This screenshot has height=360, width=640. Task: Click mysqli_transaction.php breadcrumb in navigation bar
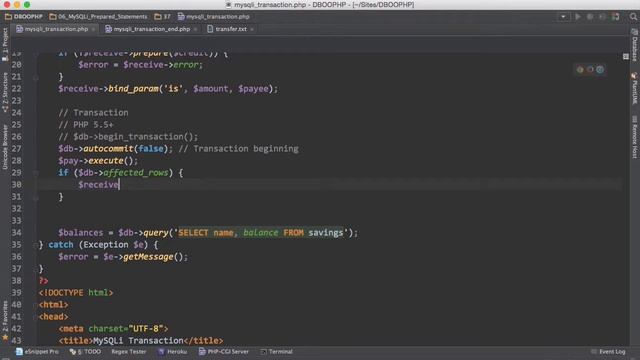[x=213, y=17]
